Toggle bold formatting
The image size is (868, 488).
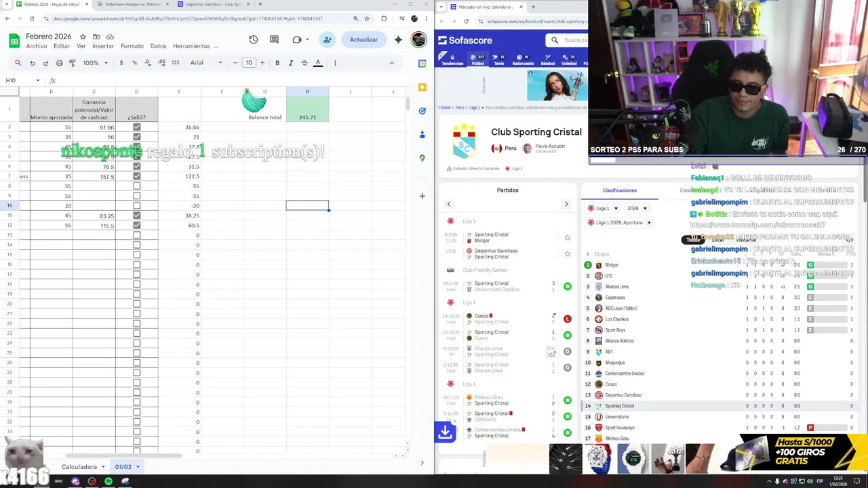[x=277, y=63]
